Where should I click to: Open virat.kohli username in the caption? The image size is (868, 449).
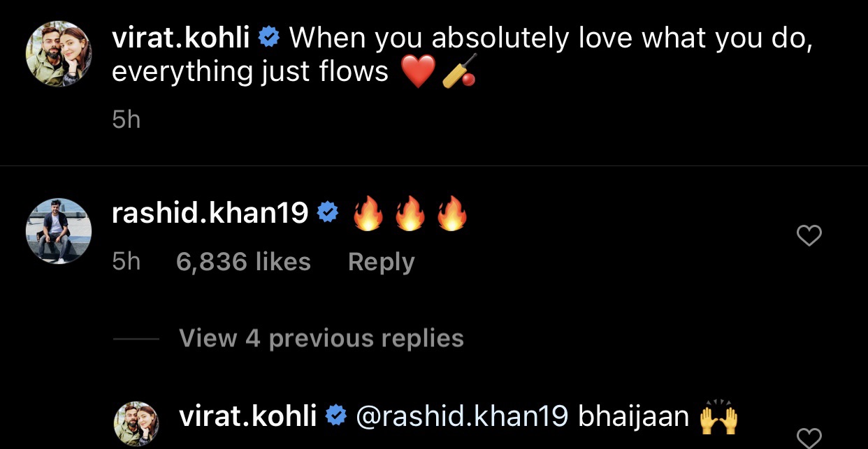click(180, 38)
